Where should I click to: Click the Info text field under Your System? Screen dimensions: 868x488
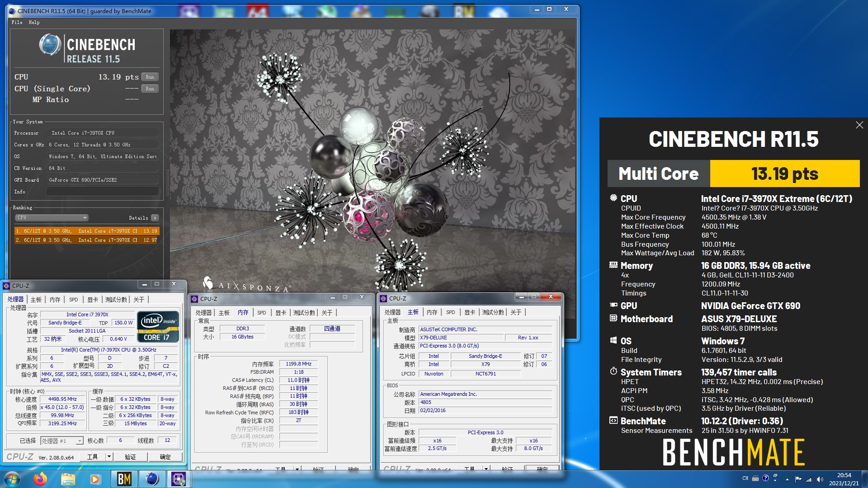point(103,192)
